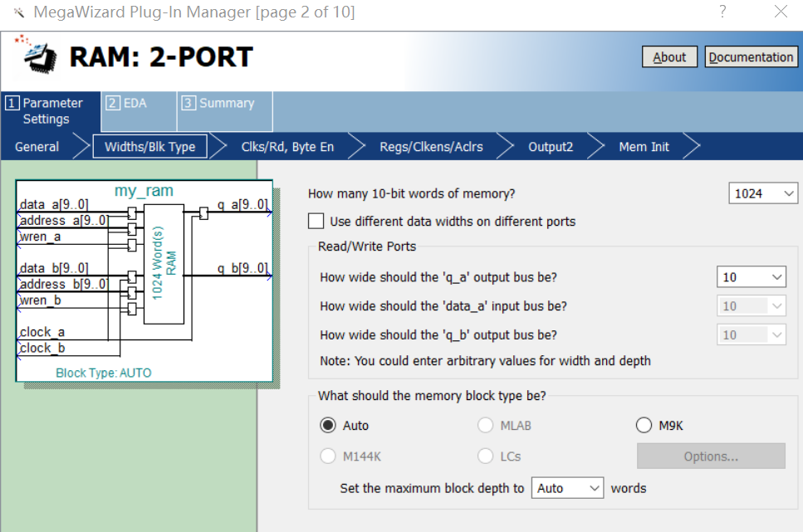Click the 1024 Word(s) RAM block

pyautogui.click(x=164, y=264)
